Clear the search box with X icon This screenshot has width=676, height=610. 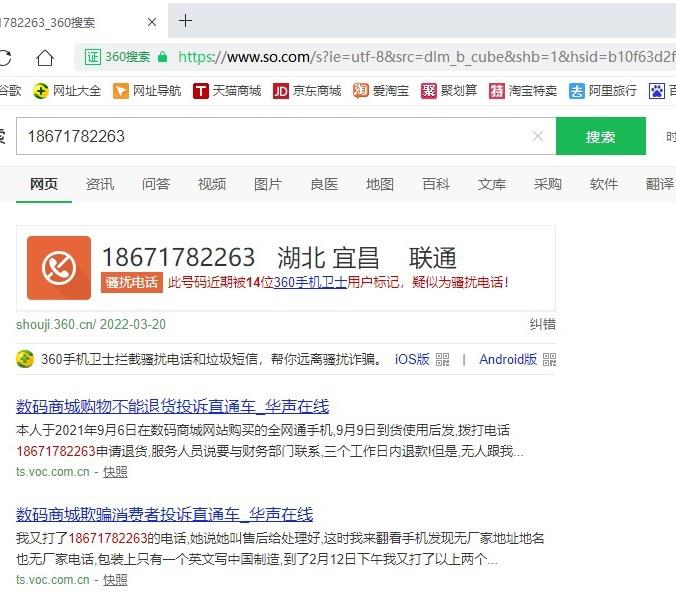[x=538, y=136]
